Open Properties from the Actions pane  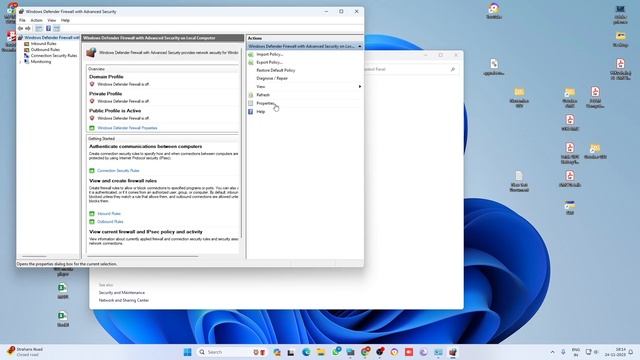click(x=265, y=103)
